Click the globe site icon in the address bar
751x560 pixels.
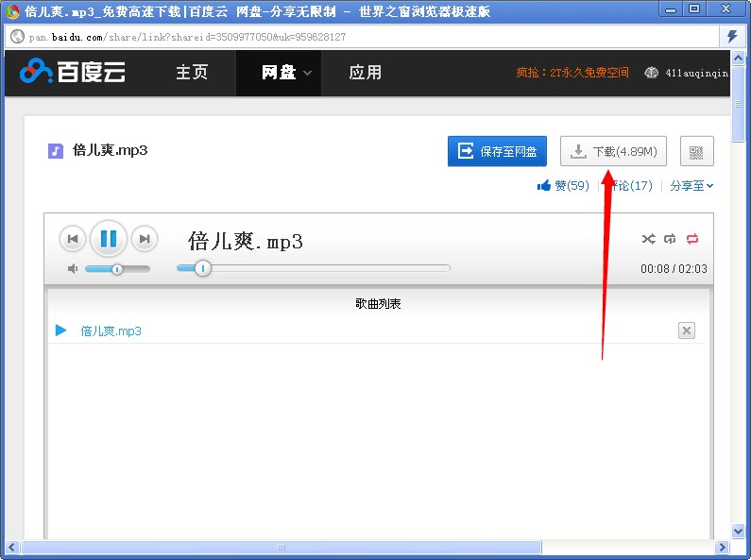coord(17,37)
